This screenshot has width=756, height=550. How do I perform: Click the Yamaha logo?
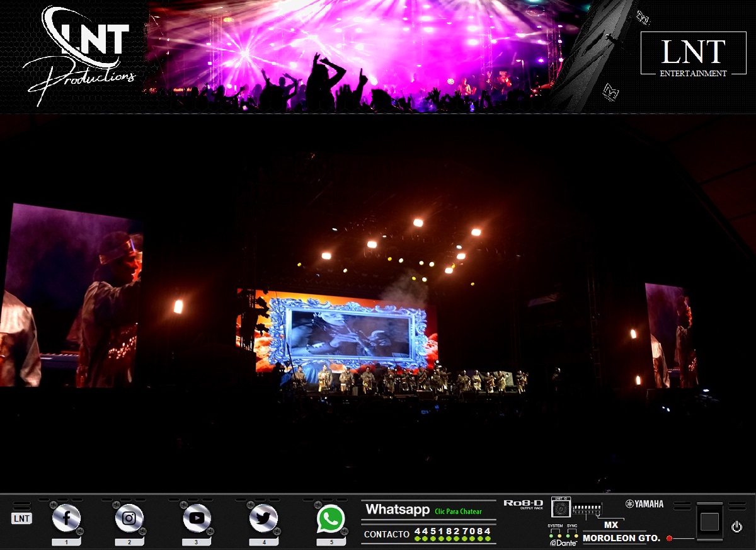click(x=644, y=504)
